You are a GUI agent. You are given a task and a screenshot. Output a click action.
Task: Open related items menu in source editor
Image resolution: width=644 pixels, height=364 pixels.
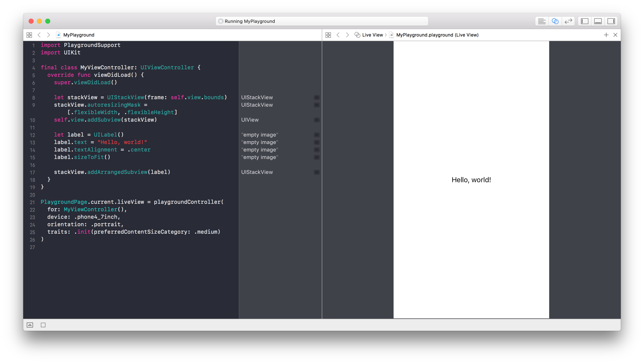point(29,35)
